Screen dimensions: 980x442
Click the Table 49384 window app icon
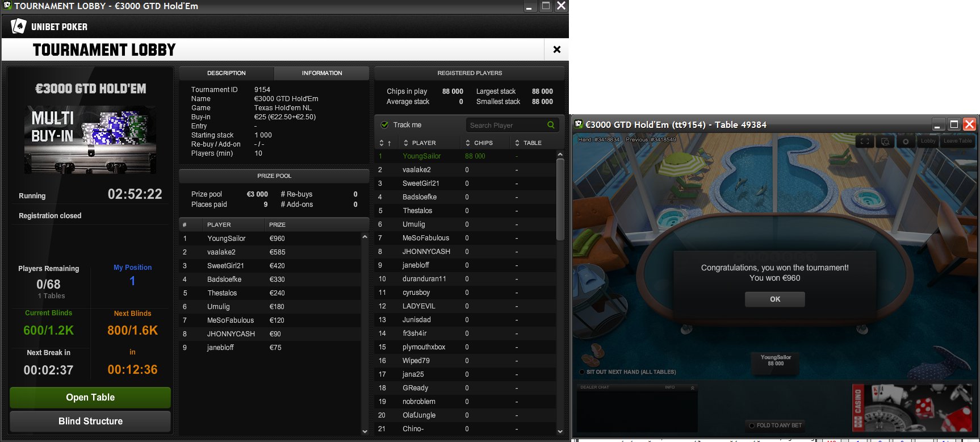(579, 124)
